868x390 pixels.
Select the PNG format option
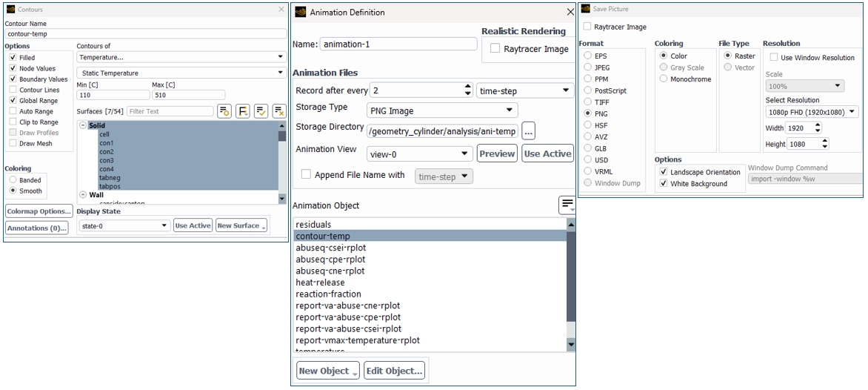click(x=587, y=113)
